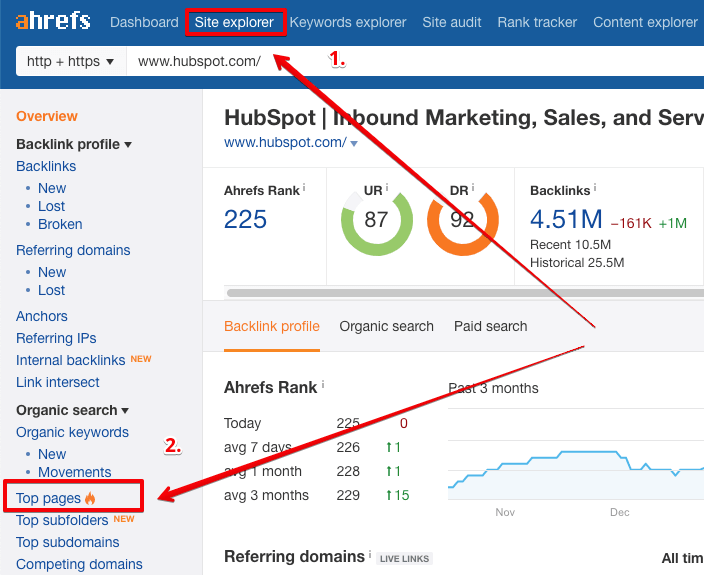Switch to Rank tracker

537,22
